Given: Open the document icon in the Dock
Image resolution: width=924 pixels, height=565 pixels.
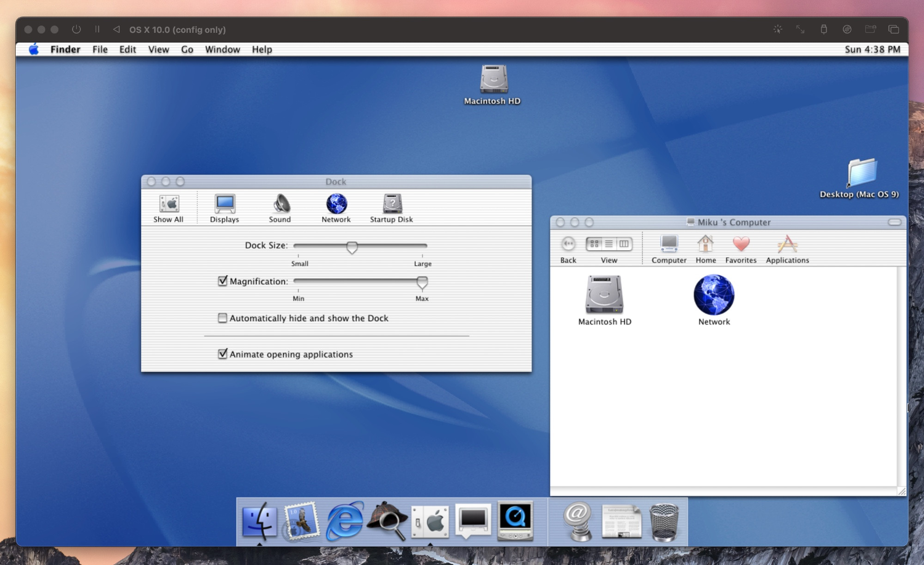Looking at the screenshot, I should click(x=622, y=522).
